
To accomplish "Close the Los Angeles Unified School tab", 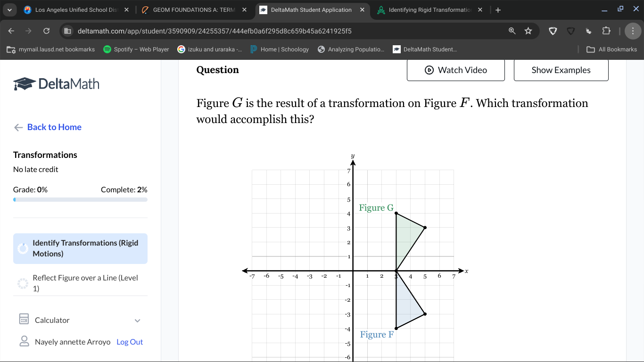I will (126, 10).
